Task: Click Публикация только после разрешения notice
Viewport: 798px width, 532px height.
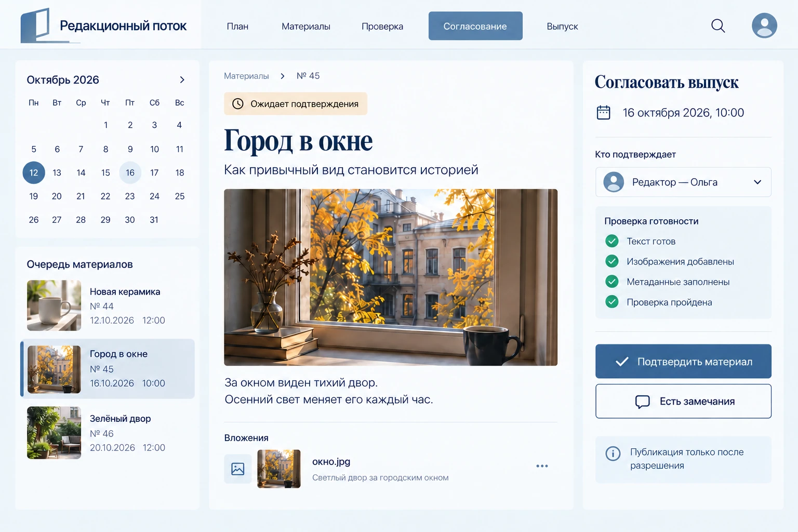Action: [683, 459]
